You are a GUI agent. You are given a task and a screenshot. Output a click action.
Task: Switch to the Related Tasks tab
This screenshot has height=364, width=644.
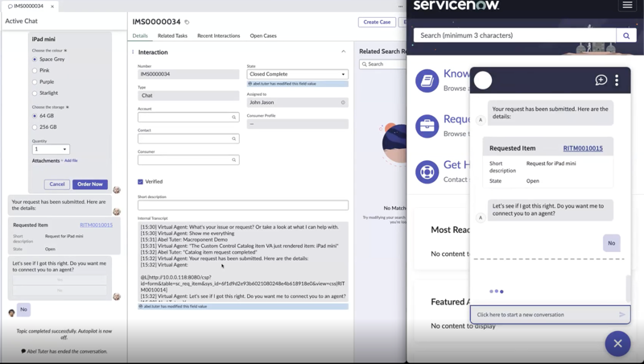pos(172,35)
